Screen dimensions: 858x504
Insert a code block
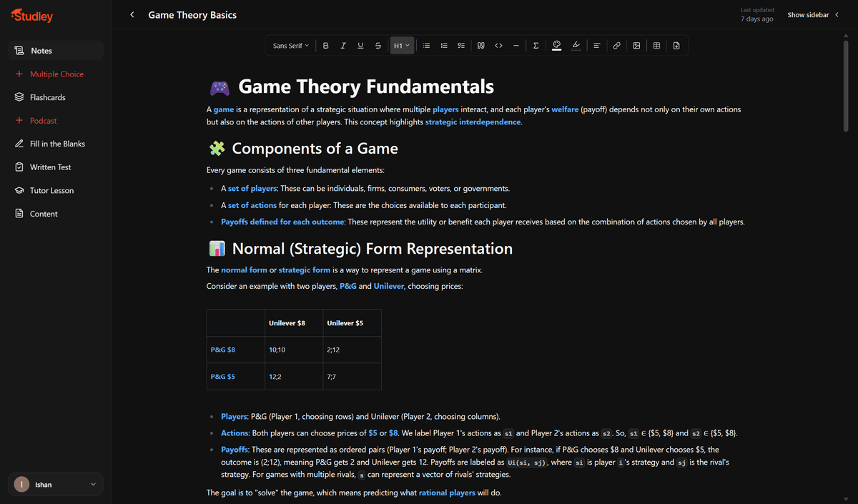(498, 46)
